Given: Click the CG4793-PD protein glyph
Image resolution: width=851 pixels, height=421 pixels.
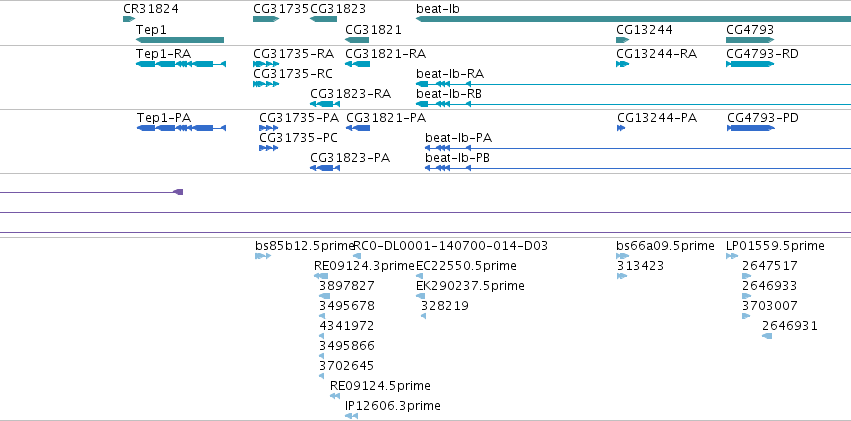Looking at the screenshot, I should 751,128.
